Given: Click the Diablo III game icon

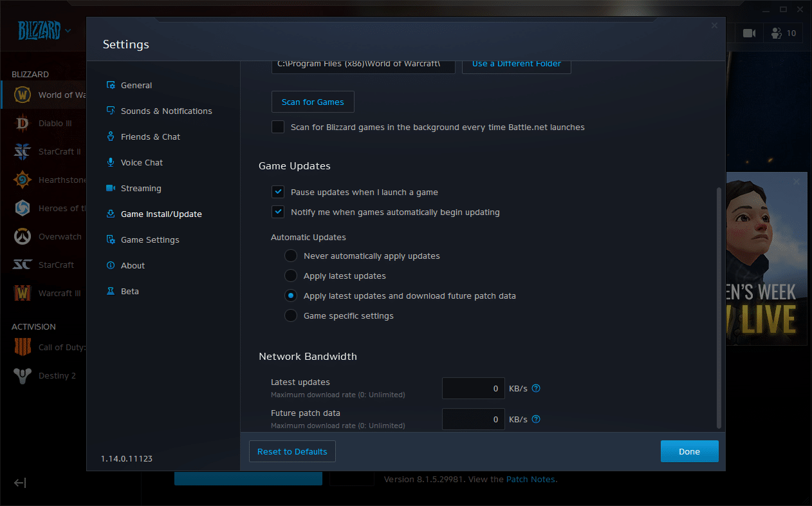Looking at the screenshot, I should point(23,123).
